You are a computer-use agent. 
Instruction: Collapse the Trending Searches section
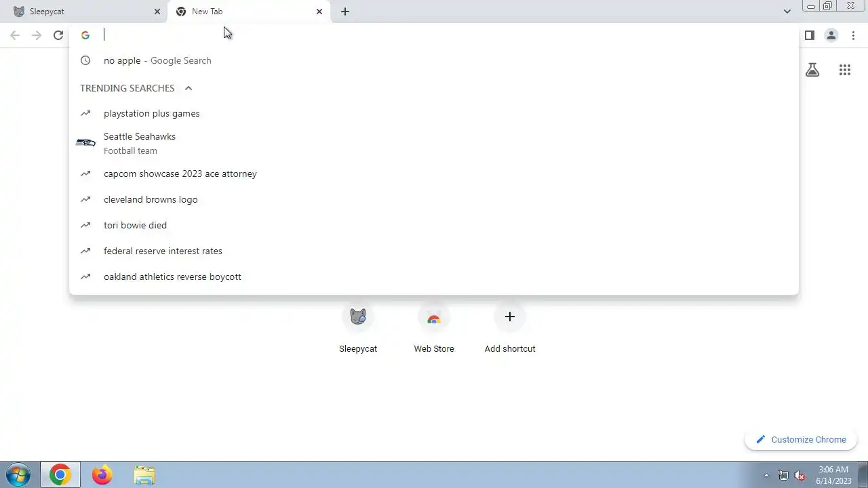coord(189,88)
